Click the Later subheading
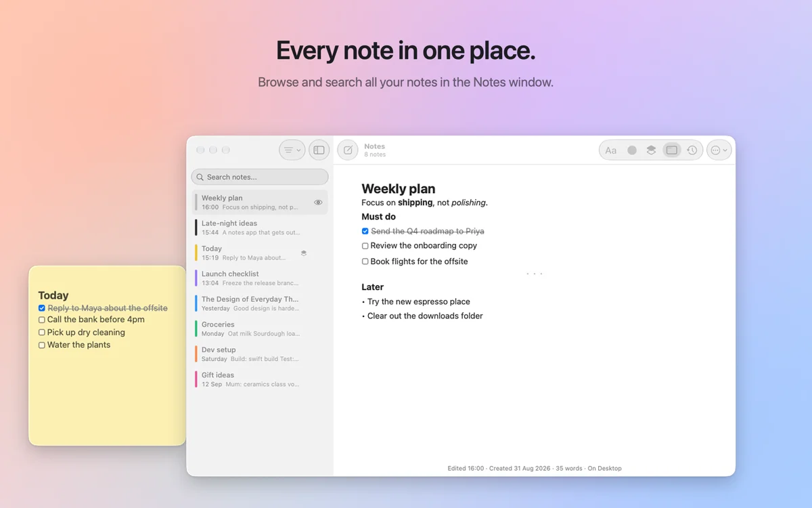The image size is (812, 508). point(373,287)
